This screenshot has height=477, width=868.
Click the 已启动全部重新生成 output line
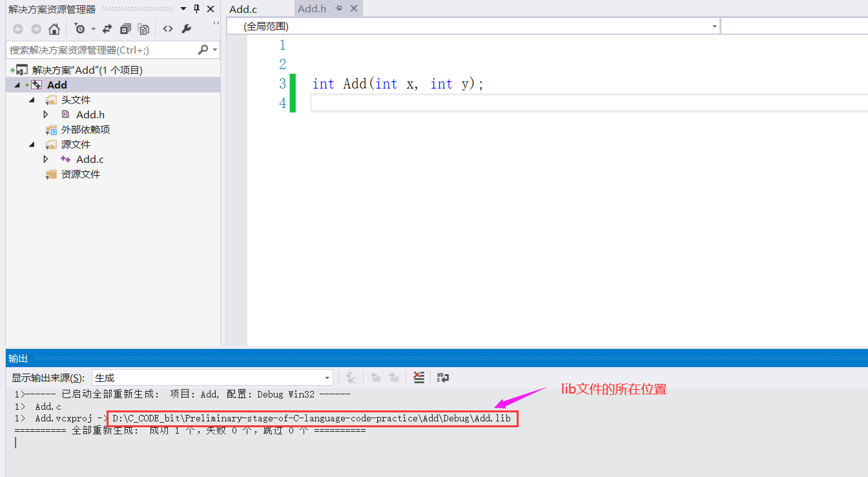(x=182, y=394)
